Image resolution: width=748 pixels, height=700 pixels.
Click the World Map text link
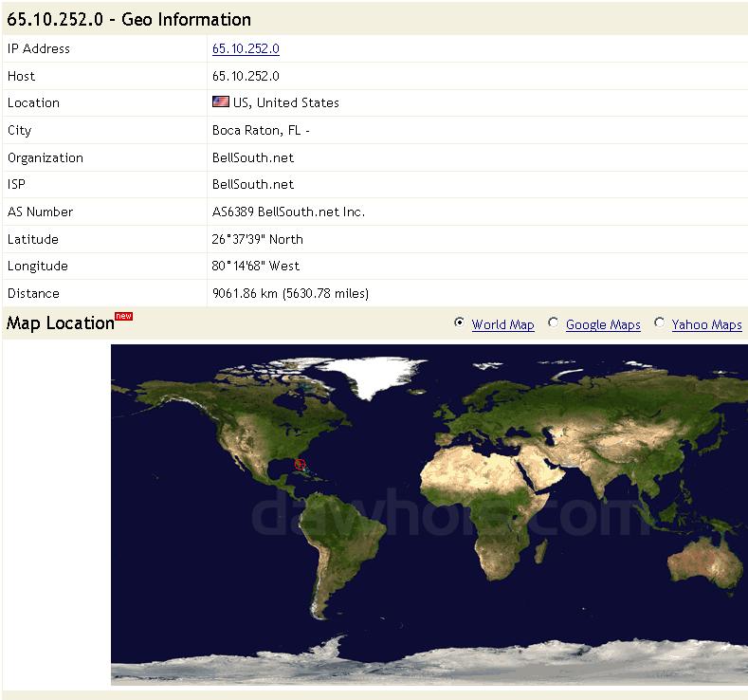pyautogui.click(x=502, y=324)
